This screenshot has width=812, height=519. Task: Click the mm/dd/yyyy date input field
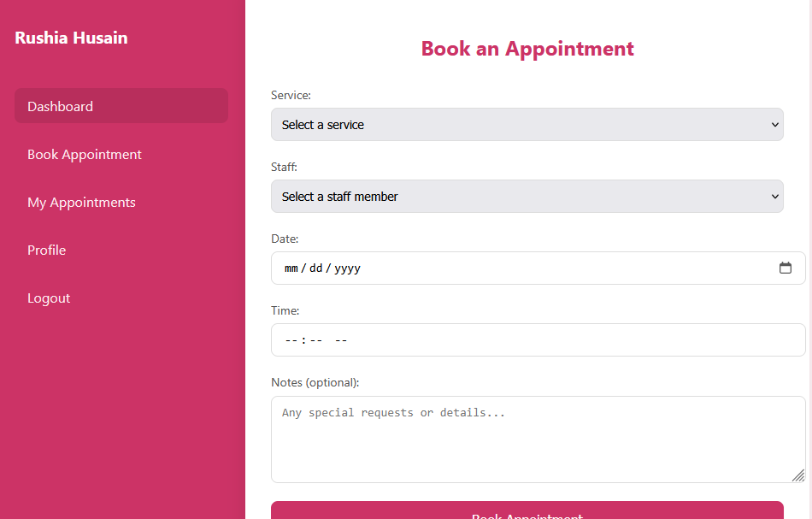click(x=513, y=268)
